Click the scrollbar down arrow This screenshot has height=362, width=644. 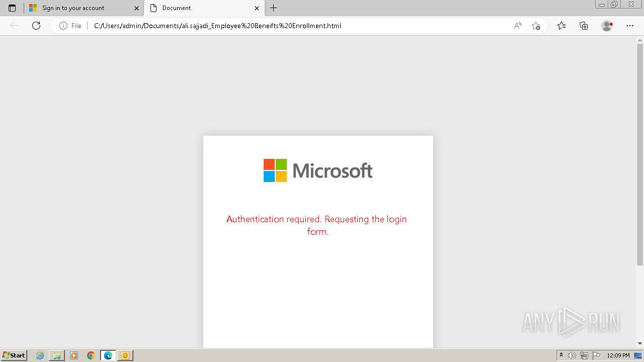640,343
